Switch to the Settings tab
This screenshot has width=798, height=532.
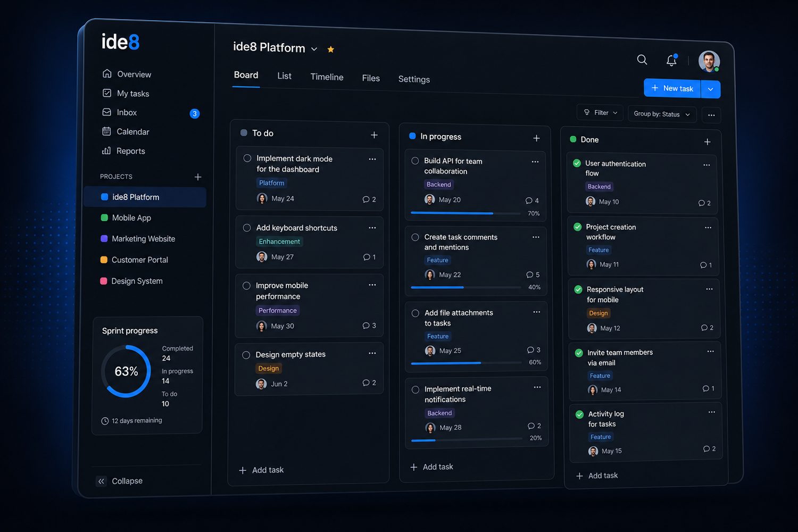(414, 79)
